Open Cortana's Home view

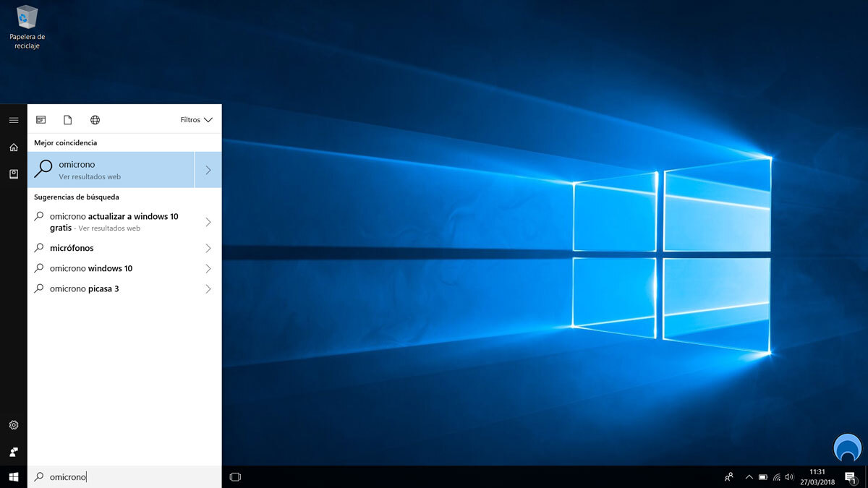click(13, 146)
